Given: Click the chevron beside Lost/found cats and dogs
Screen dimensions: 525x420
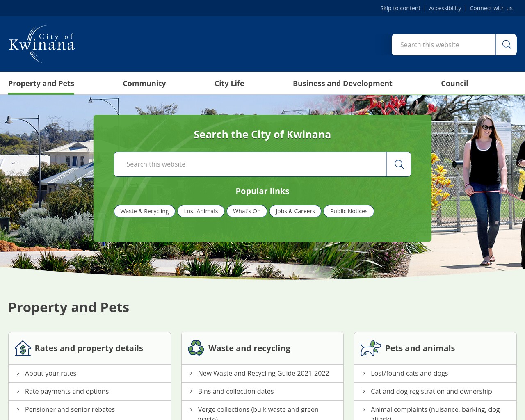Looking at the screenshot, I should [364, 373].
